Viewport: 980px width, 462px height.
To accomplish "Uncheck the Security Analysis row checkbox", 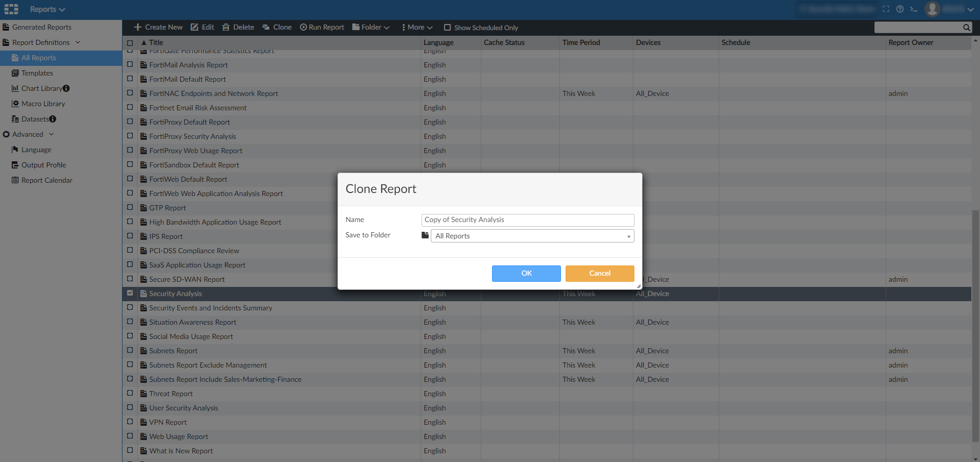I will click(130, 293).
